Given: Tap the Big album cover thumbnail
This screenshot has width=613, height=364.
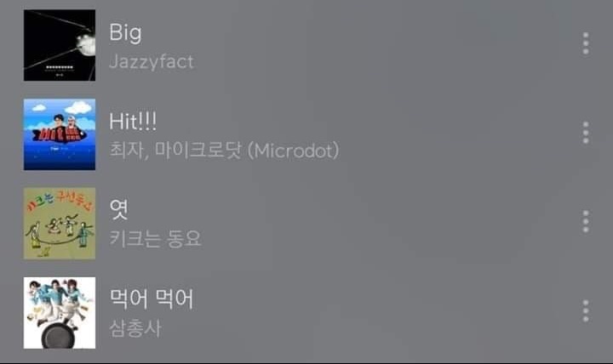Looking at the screenshot, I should point(60,45).
